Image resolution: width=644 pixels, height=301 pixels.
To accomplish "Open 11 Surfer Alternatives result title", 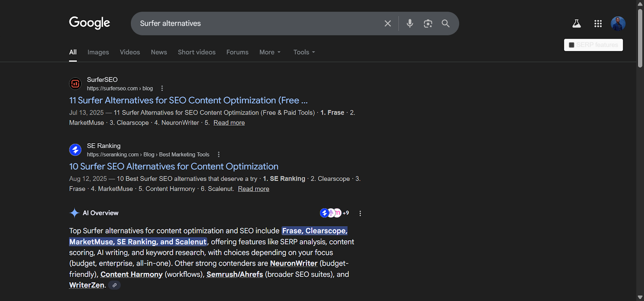I will 188,100.
